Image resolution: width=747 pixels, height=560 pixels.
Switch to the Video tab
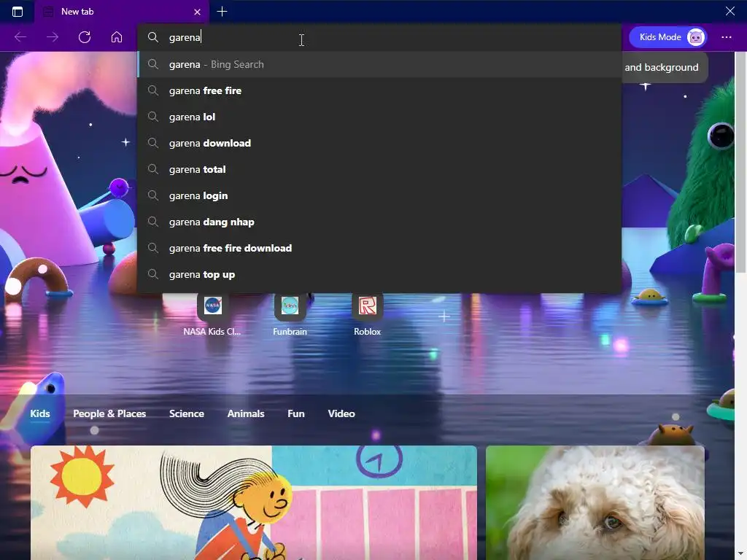341,413
